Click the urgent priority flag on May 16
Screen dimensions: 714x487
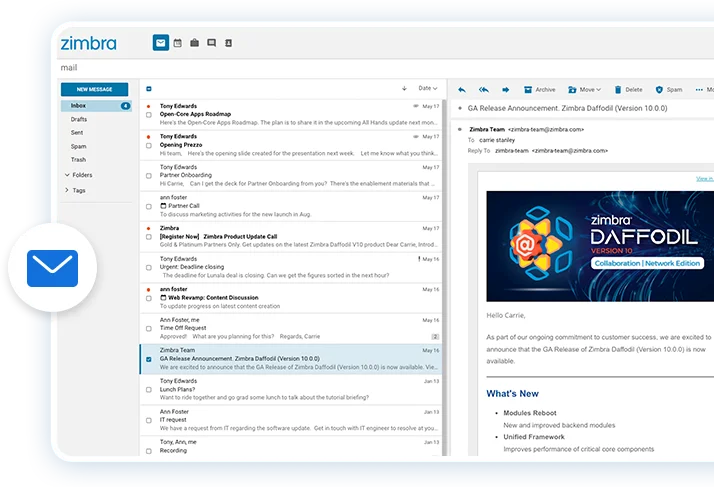pyautogui.click(x=419, y=259)
